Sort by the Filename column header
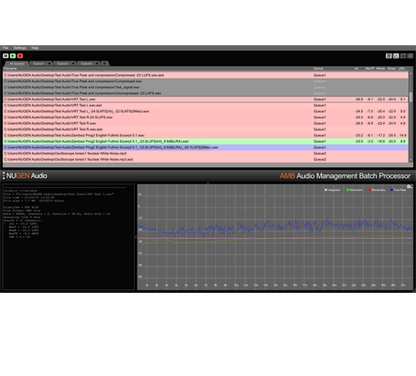 10,68
